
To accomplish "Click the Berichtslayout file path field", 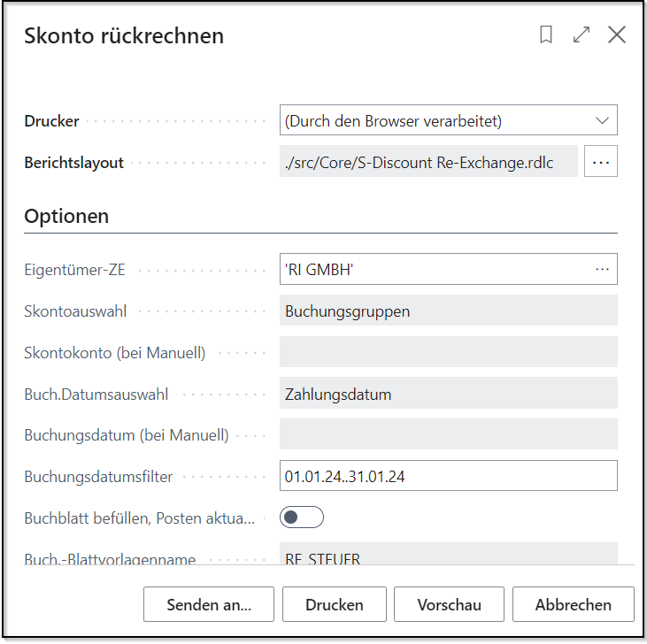I will (x=428, y=163).
